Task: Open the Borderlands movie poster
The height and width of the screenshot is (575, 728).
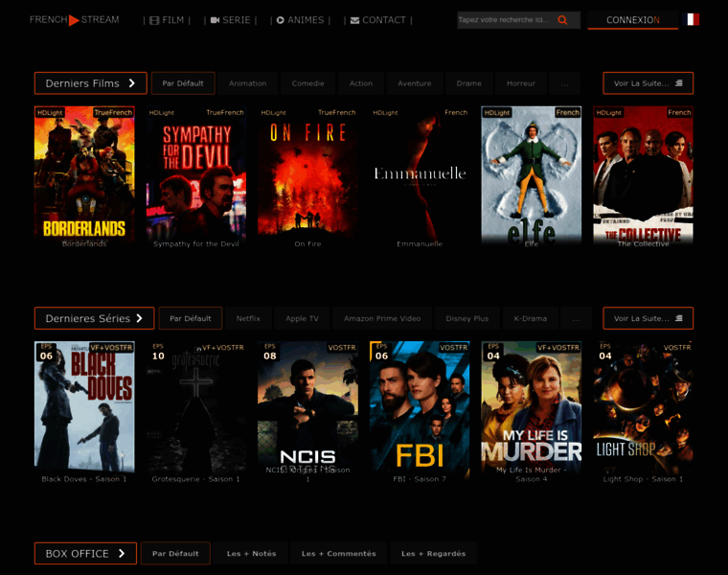Action: tap(84, 174)
